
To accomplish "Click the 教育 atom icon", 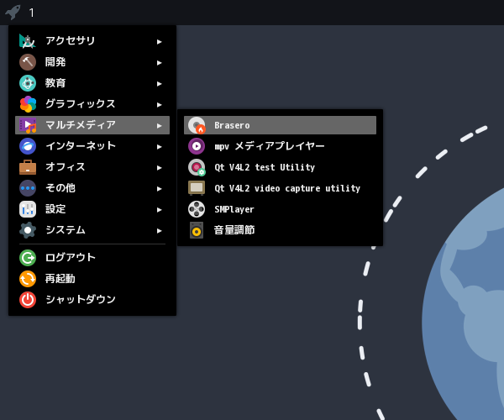I will (28, 83).
